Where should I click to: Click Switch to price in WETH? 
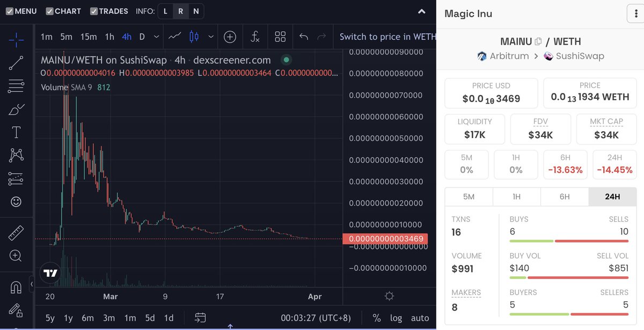387,37
